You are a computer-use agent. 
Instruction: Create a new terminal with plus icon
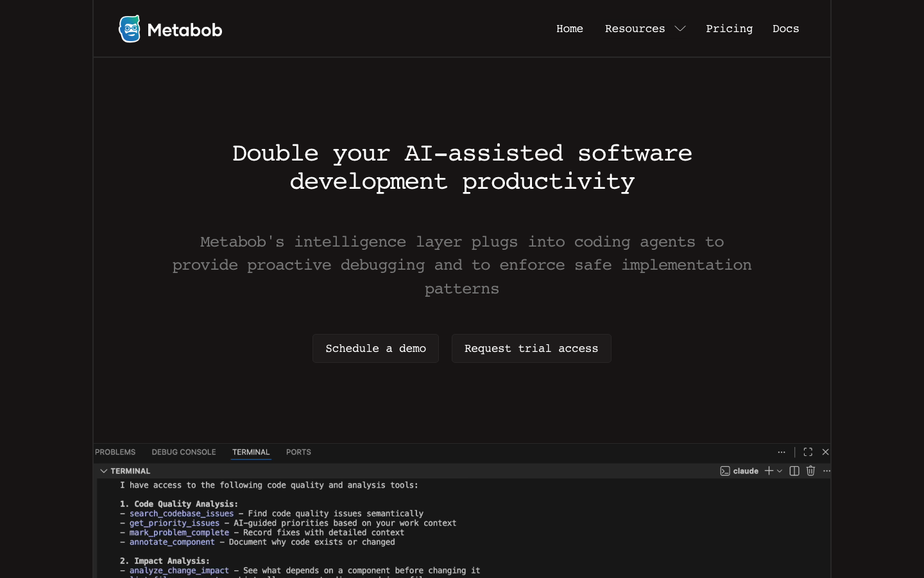tap(769, 471)
